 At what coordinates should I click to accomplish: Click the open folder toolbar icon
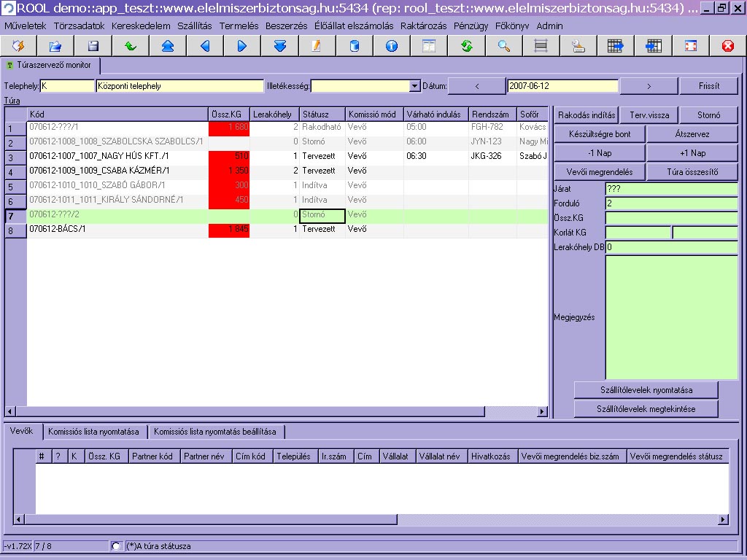pos(55,46)
